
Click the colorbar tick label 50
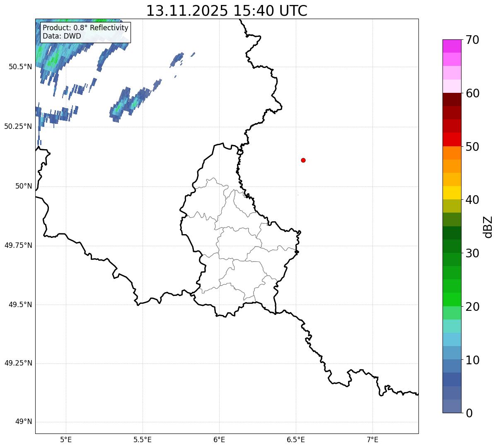[x=472, y=147]
